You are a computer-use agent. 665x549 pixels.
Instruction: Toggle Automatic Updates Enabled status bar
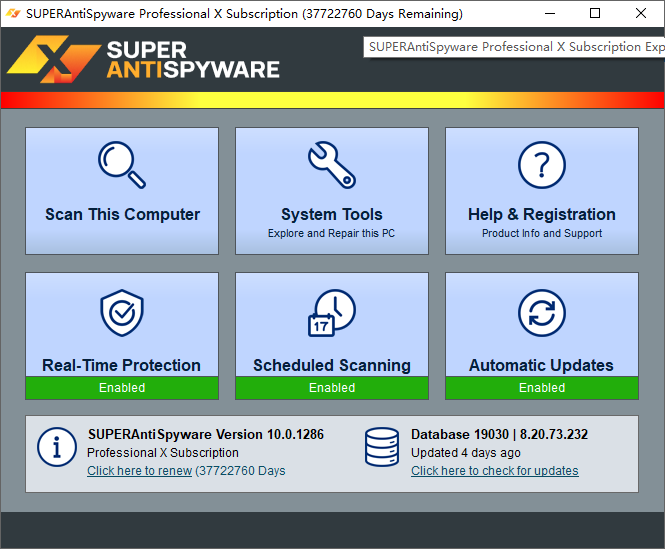coord(542,387)
